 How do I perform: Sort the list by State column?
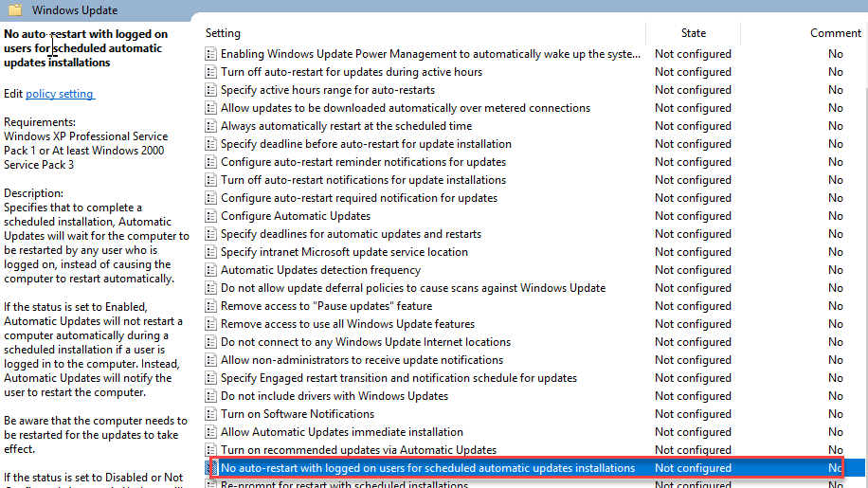[693, 33]
